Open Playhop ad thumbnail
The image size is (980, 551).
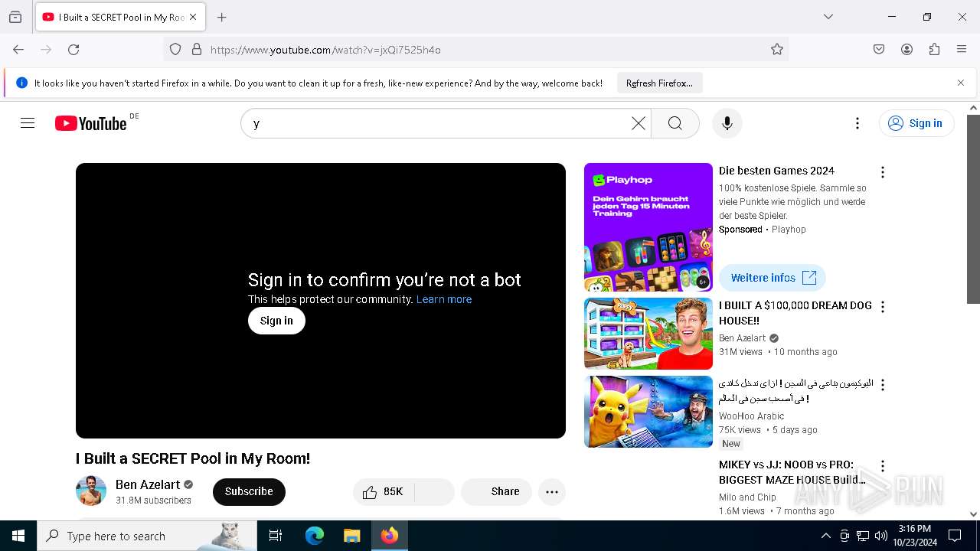point(648,227)
